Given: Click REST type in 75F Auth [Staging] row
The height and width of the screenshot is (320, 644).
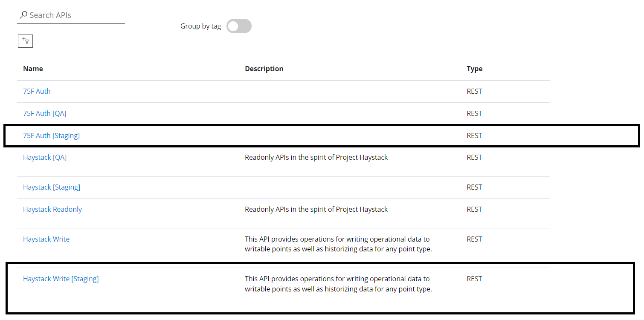Looking at the screenshot, I should (x=474, y=135).
